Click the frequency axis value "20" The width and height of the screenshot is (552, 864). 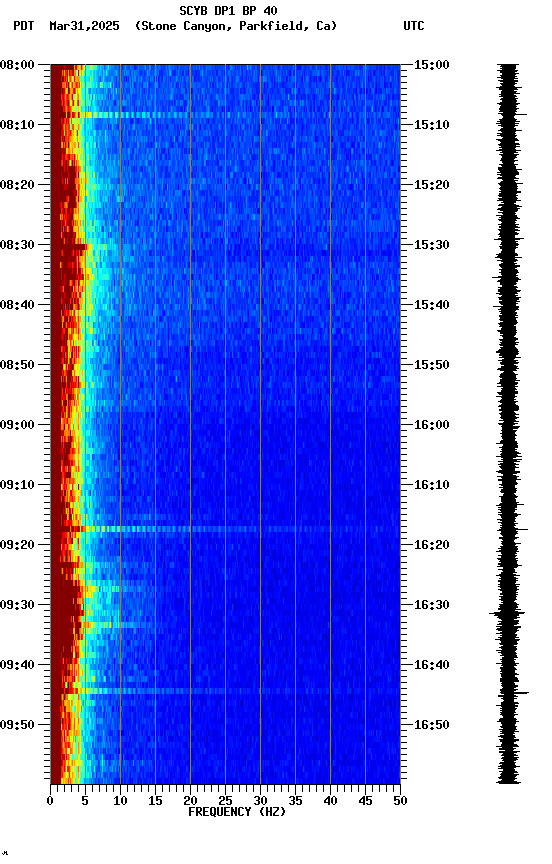190,801
